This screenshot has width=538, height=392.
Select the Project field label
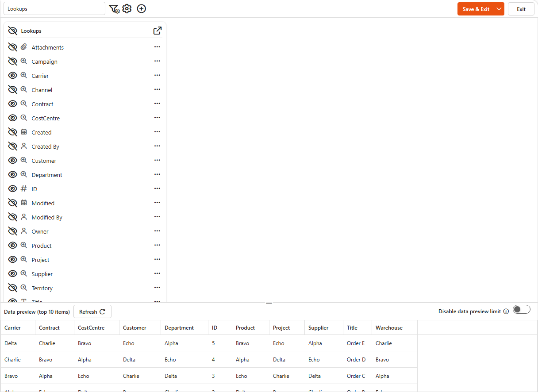[40, 260]
